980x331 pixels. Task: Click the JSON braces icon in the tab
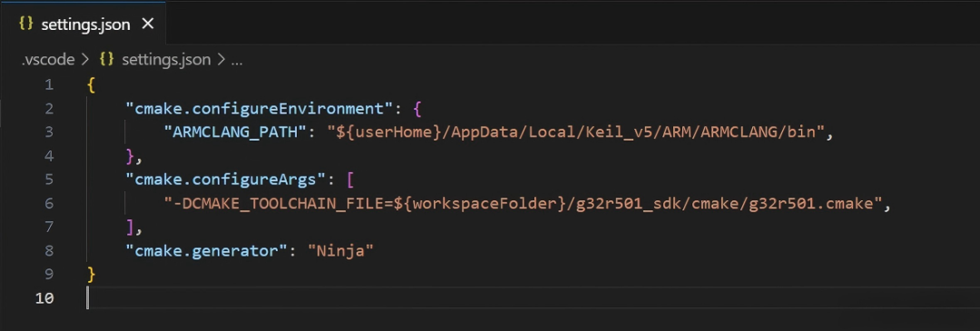[x=25, y=24]
